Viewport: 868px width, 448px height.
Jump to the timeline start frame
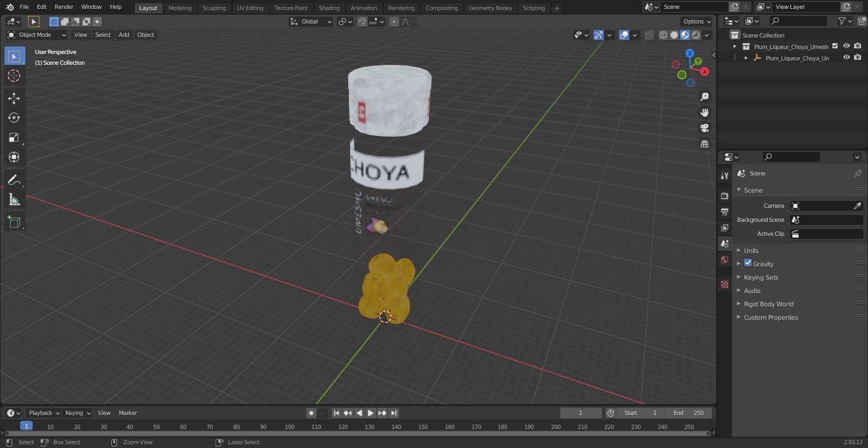pyautogui.click(x=337, y=413)
